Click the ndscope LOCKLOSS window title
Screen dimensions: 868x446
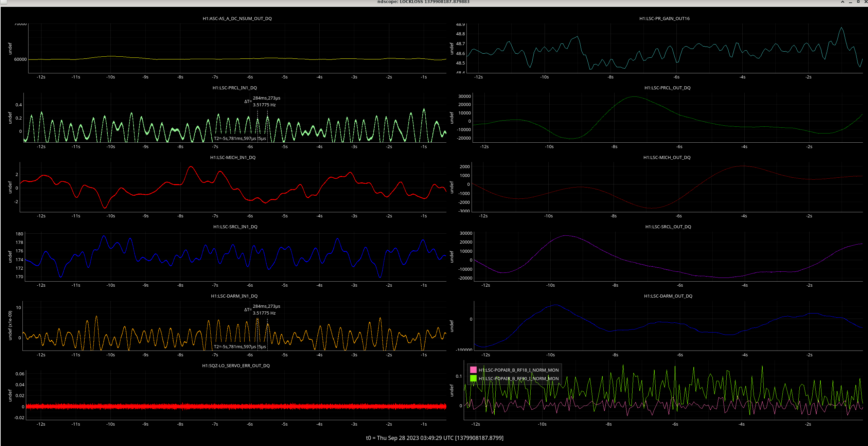(423, 2)
